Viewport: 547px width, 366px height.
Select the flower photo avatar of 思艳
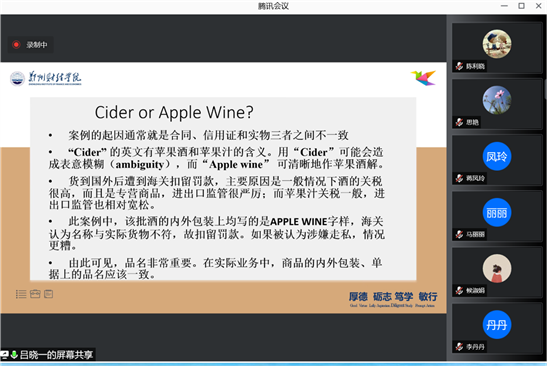(497, 100)
